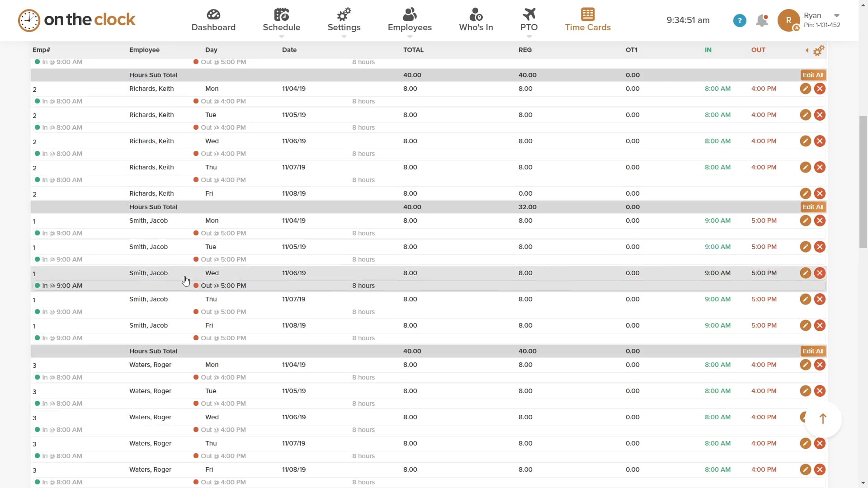Click the scrollbar down arrow
868x488 pixels.
(x=863, y=483)
